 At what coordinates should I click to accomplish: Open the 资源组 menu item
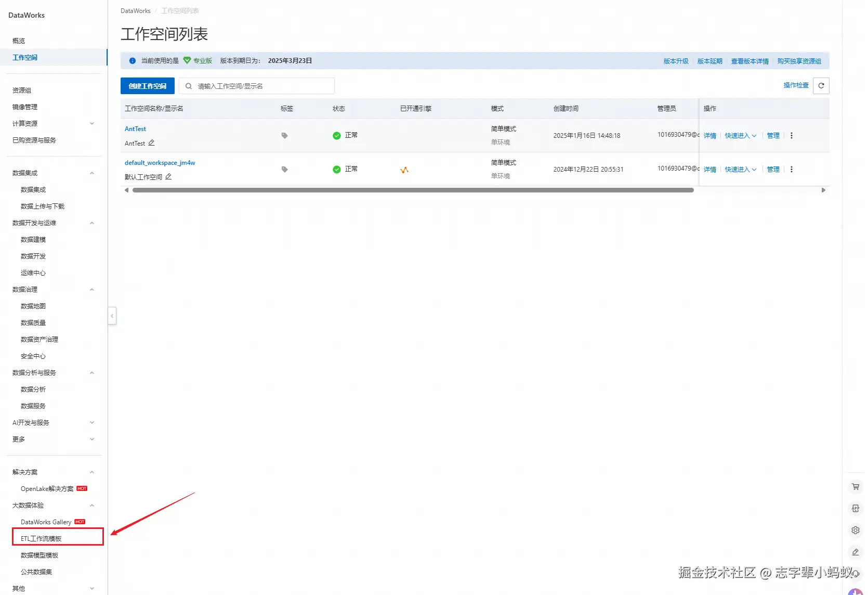22,90
